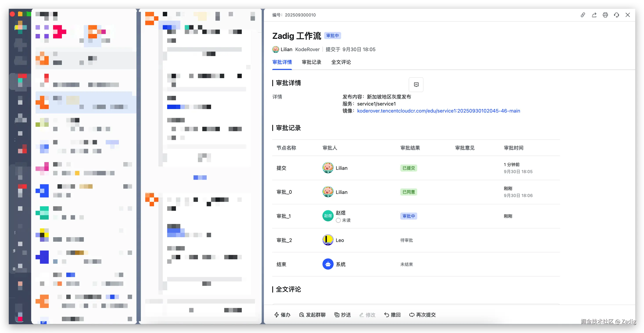Screen dimensions: 644x333
Task: Click Leo's avatar in 审批_2 row
Action: [x=328, y=240]
